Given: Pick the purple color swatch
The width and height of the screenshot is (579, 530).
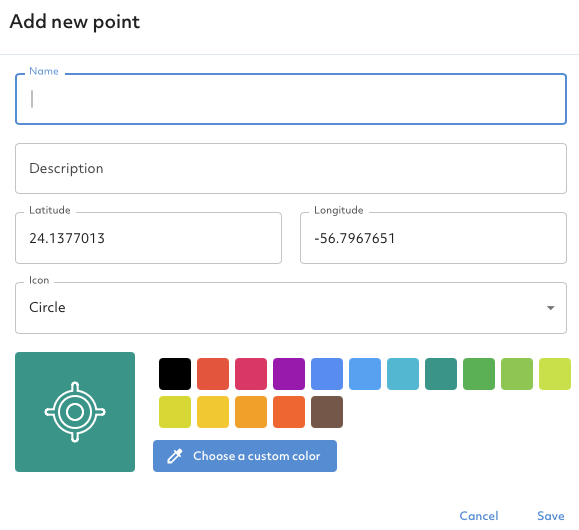Looking at the screenshot, I should pyautogui.click(x=289, y=374).
